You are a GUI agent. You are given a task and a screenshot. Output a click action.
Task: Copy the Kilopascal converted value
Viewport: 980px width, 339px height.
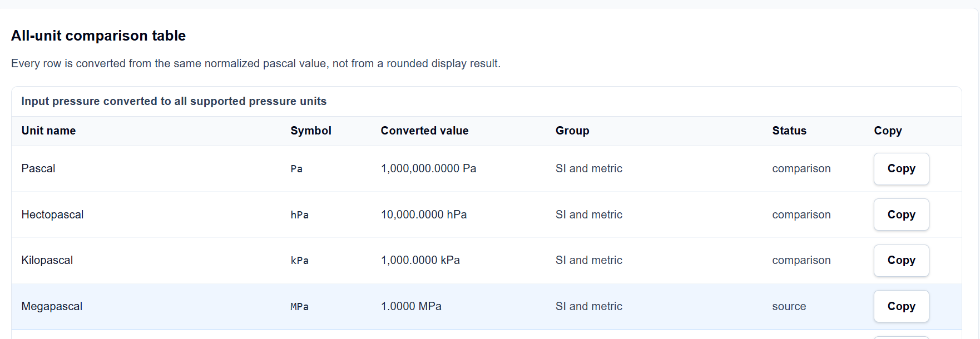click(x=901, y=261)
